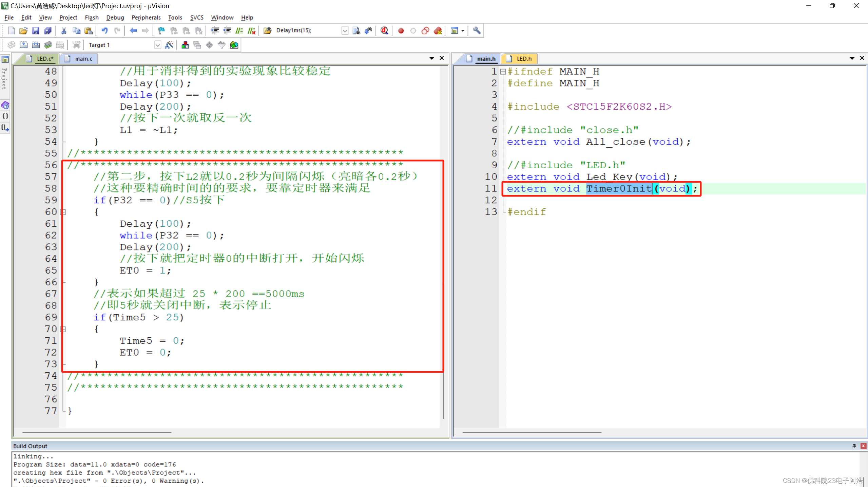Screen dimensions: 868x487
Task: Click the Save file toolbar icon
Action: [35, 31]
